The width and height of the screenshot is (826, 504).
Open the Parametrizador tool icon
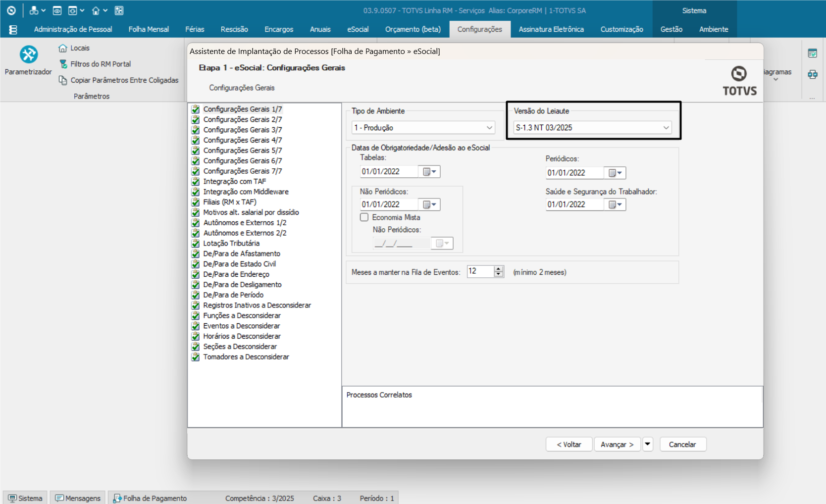pyautogui.click(x=29, y=54)
